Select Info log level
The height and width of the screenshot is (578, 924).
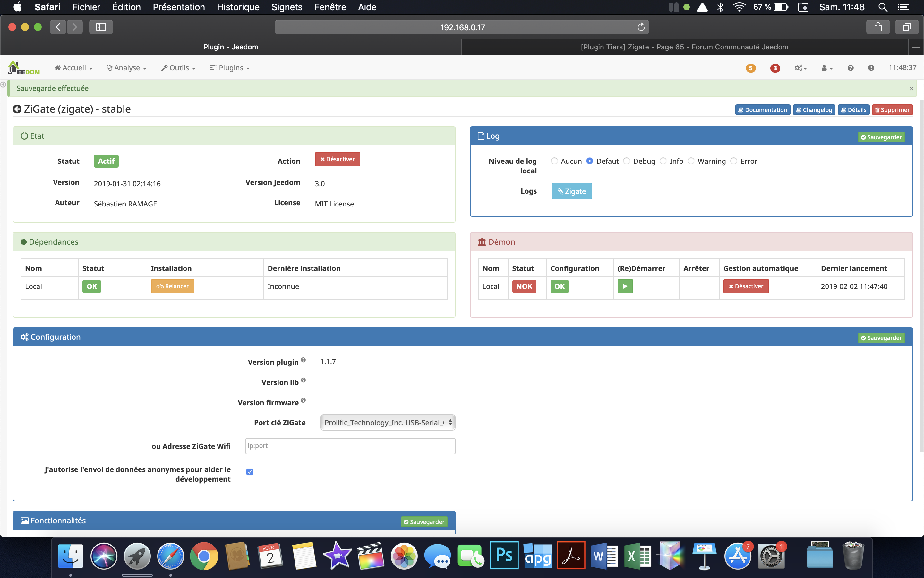point(663,161)
